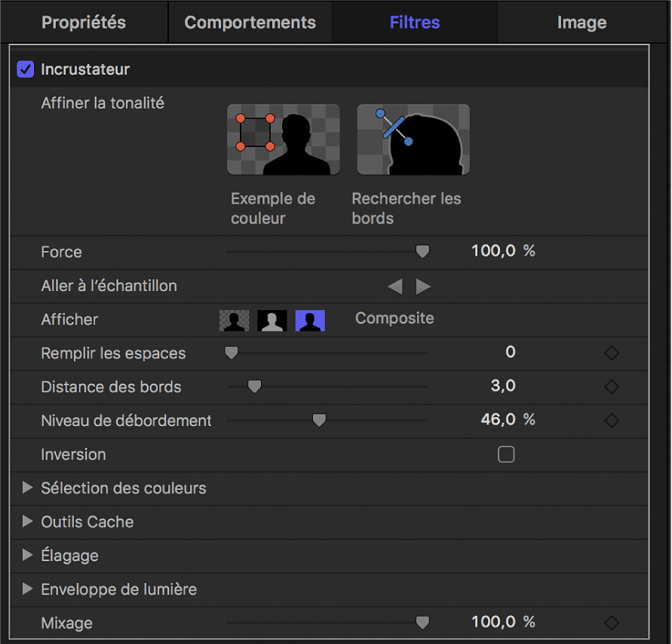Click the left arrow for Aller à l'échantillon
Image resolution: width=672 pixels, height=644 pixels.
click(394, 287)
